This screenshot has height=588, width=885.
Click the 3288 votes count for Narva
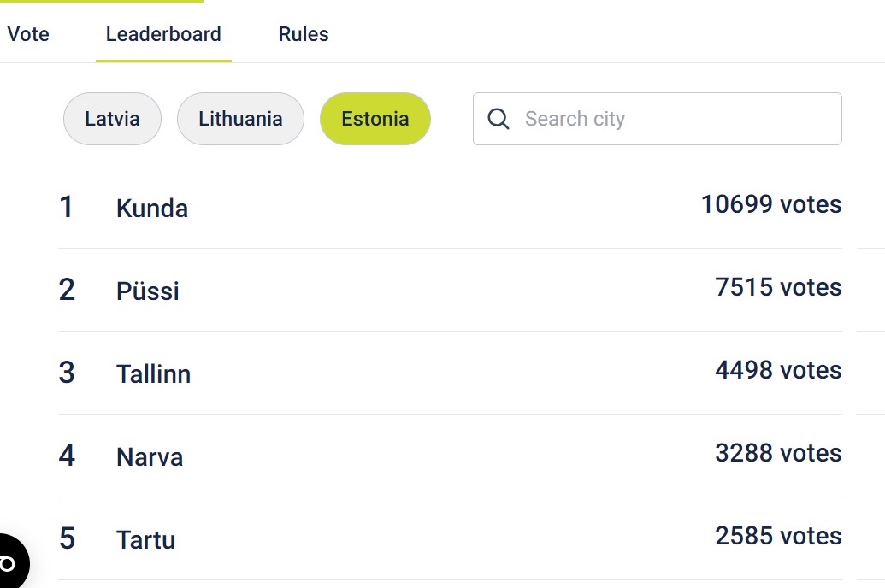[778, 453]
